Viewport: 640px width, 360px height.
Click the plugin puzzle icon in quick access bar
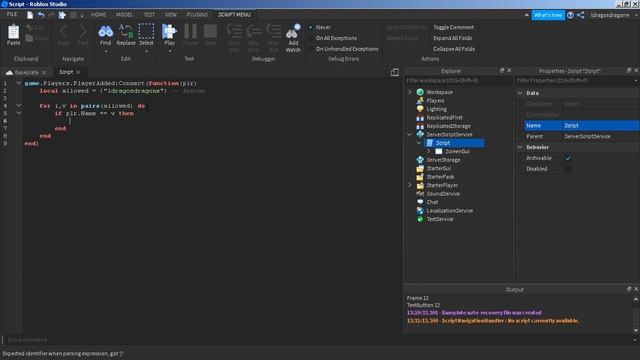tap(62, 15)
